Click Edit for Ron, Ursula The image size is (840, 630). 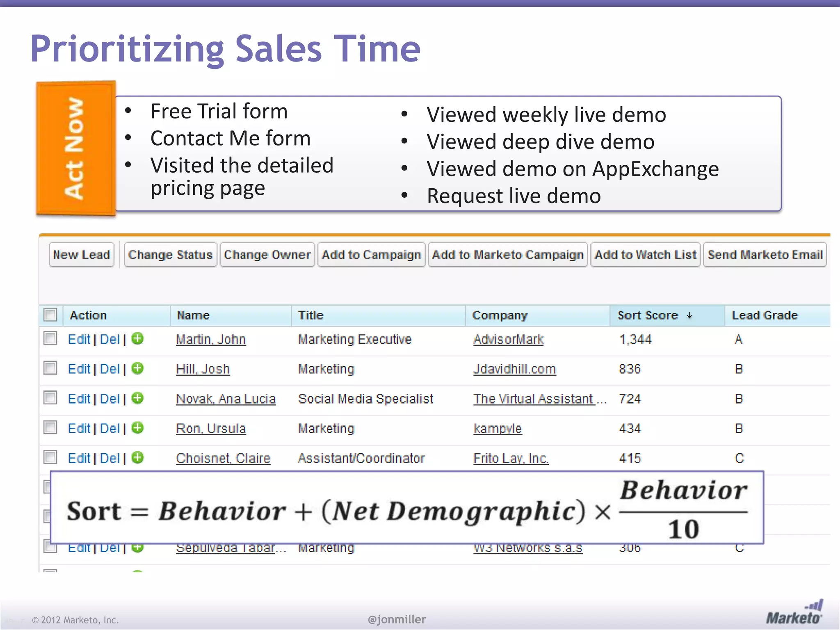[79, 429]
